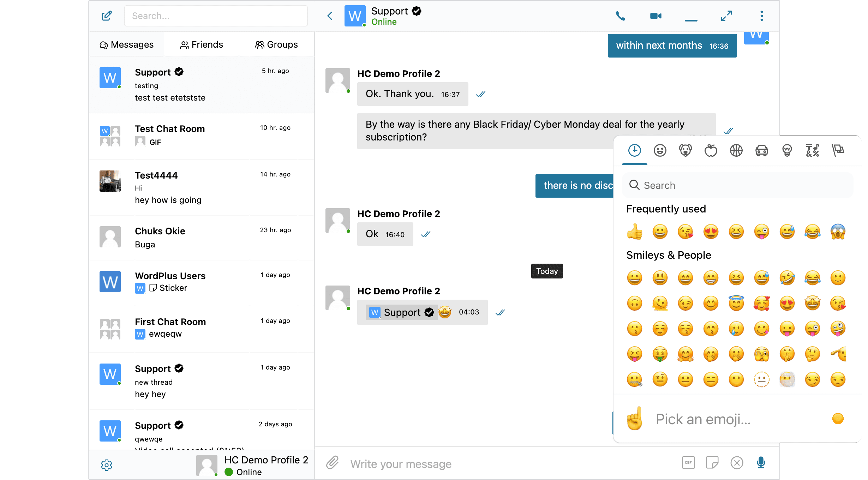Open the Test4444 conversation
This screenshot has height=480, width=868.
pyautogui.click(x=202, y=187)
